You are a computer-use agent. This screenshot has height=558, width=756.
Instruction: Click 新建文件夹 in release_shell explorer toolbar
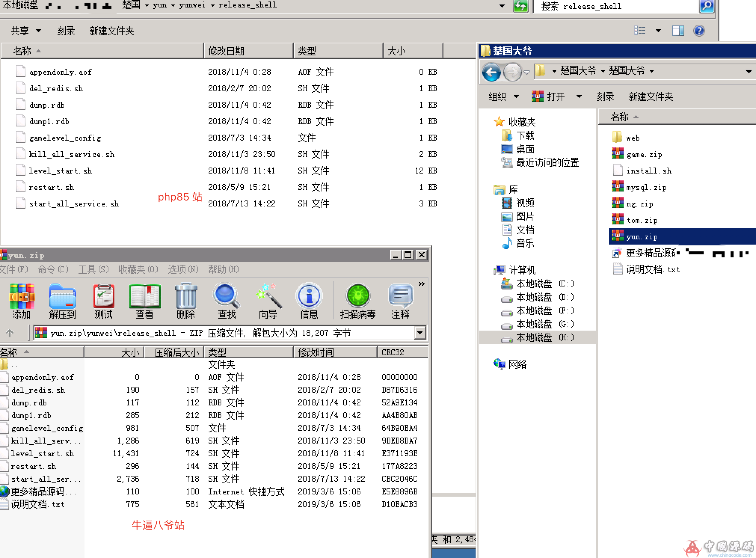tap(112, 31)
